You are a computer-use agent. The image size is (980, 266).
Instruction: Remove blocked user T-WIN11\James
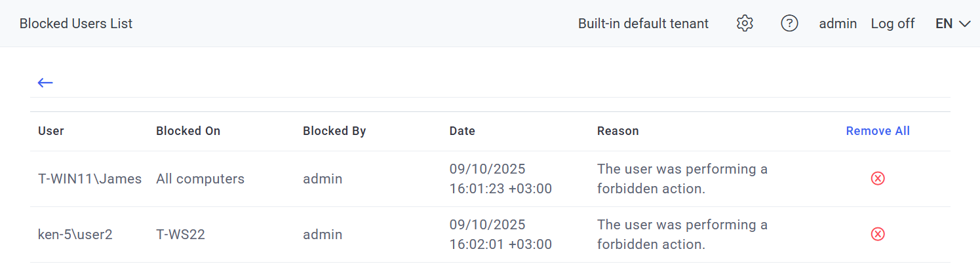pyautogui.click(x=878, y=178)
